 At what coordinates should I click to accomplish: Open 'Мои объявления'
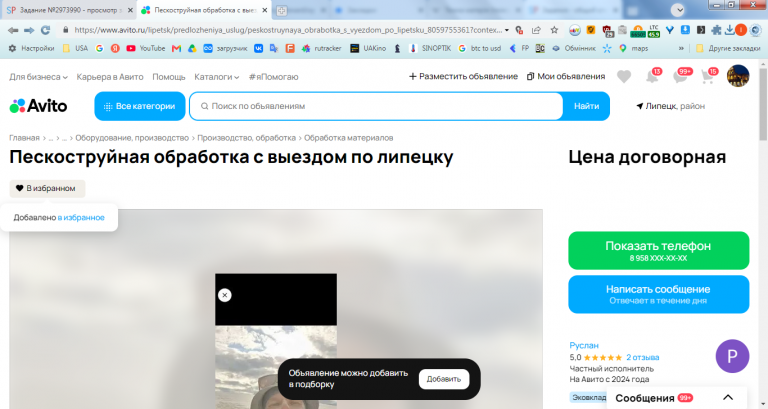pos(566,76)
